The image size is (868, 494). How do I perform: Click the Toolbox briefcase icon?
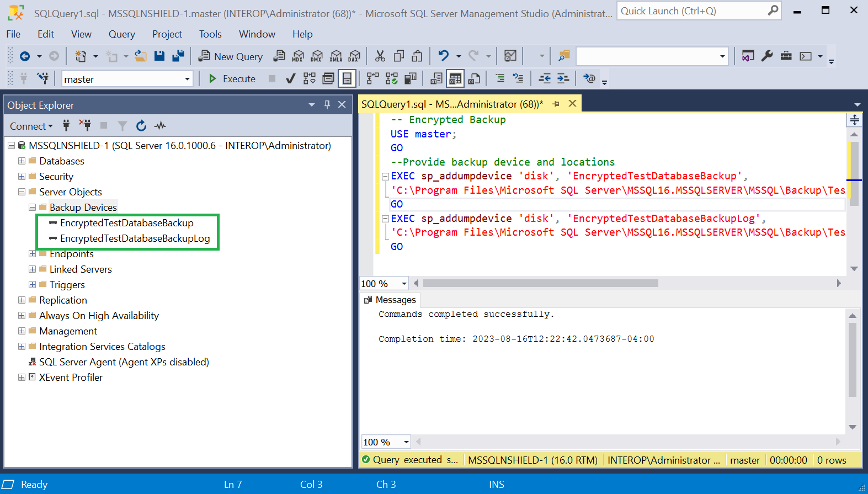786,56
